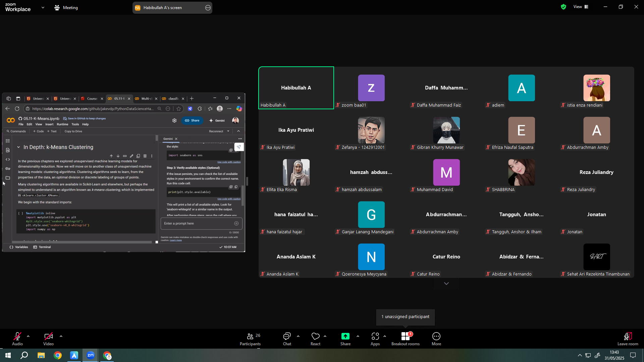644x362 pixels.
Task: Open the Colab Insert menu
Action: click(x=49, y=124)
